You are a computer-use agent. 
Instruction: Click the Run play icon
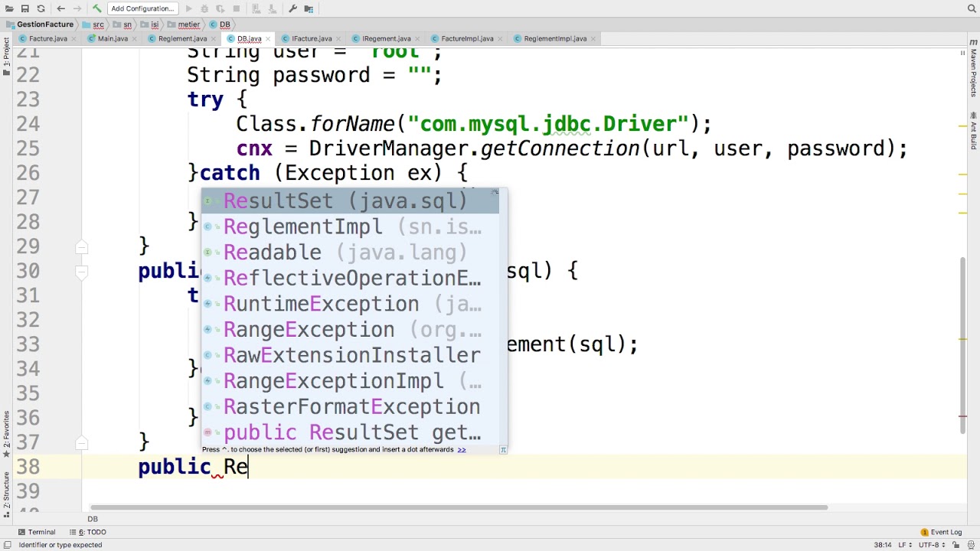(x=188, y=8)
